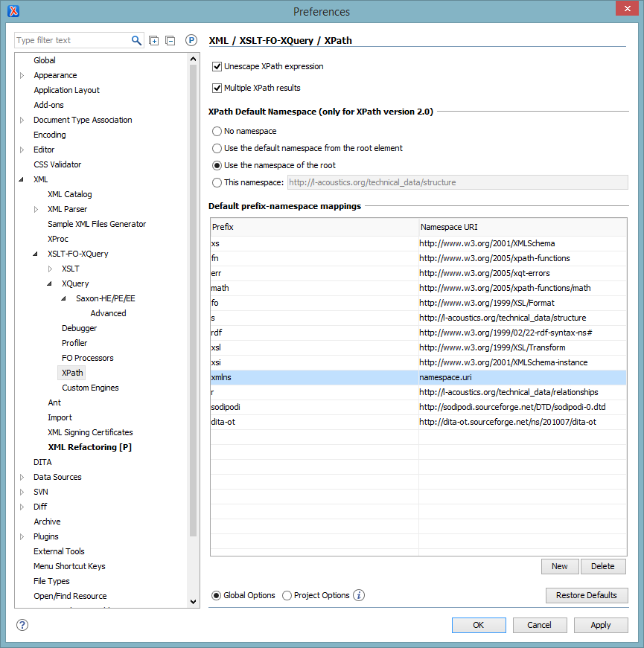Open help via the question mark icon
The image size is (644, 648).
(x=22, y=625)
